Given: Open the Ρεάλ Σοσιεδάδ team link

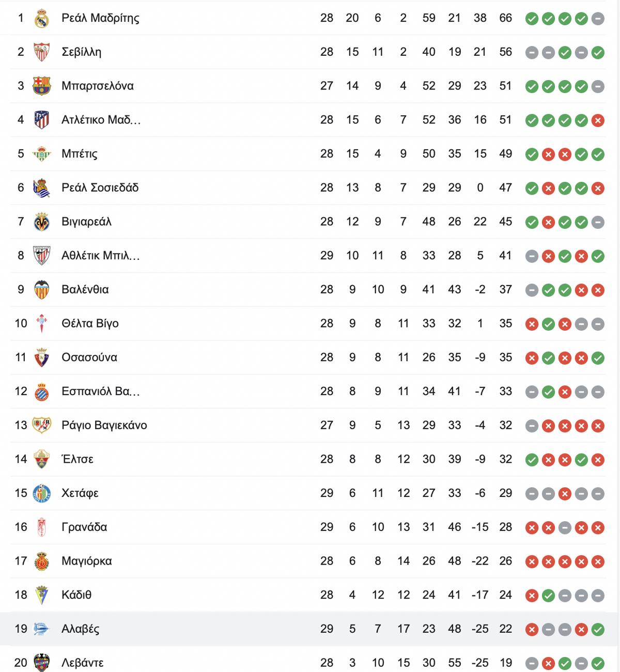Looking at the screenshot, I should click(x=100, y=187).
